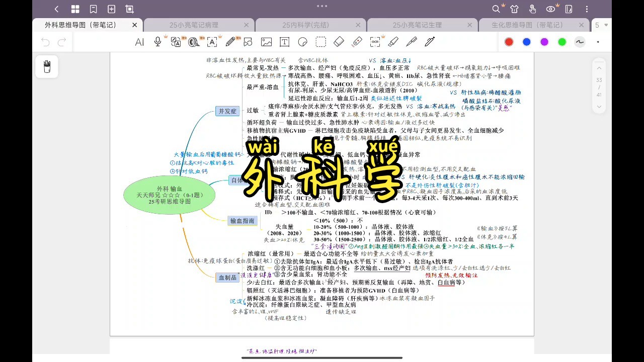Choose the blue pen color

526,42
